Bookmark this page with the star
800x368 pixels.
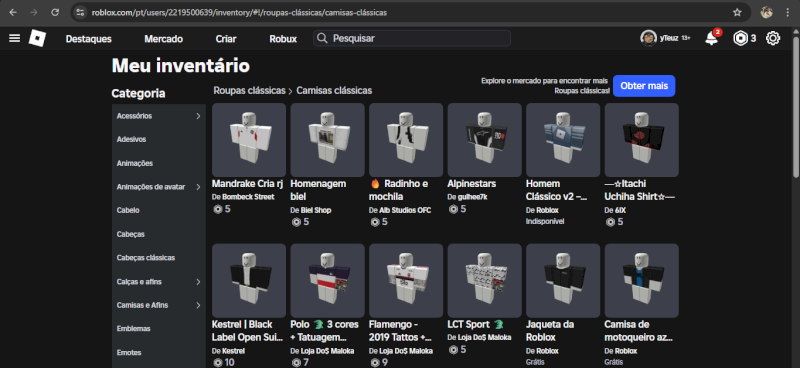click(x=737, y=12)
